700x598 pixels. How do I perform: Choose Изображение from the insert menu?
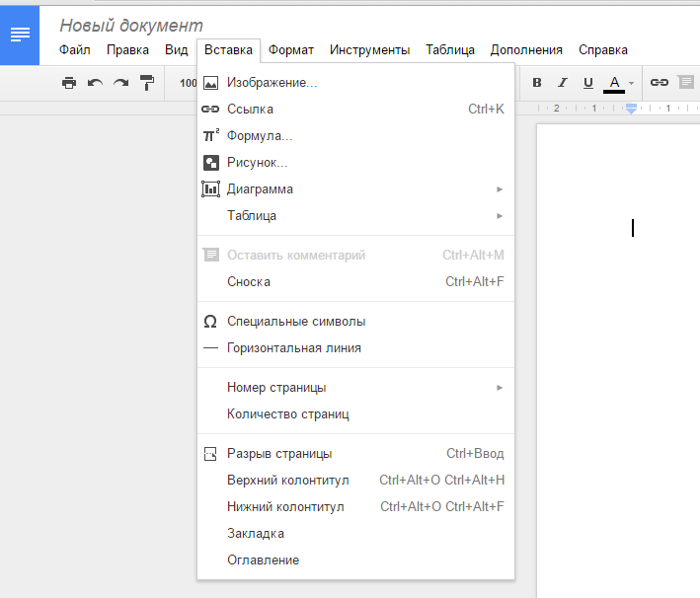[272, 83]
